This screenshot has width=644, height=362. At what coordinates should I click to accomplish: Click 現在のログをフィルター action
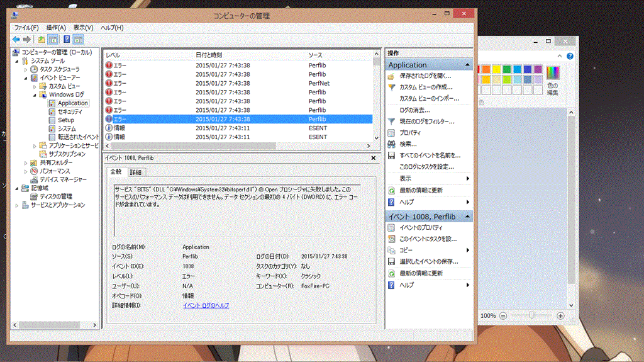427,122
